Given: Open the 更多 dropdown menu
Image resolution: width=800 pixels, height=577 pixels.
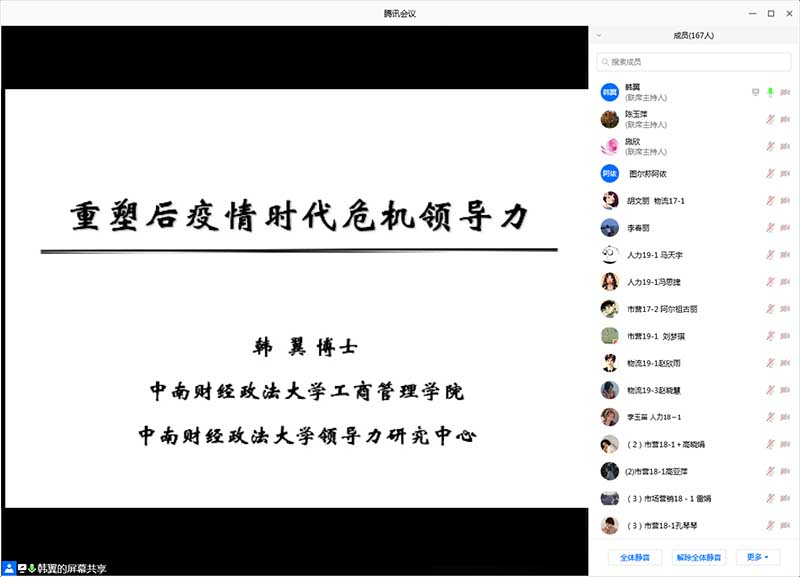Looking at the screenshot, I should (x=757, y=556).
